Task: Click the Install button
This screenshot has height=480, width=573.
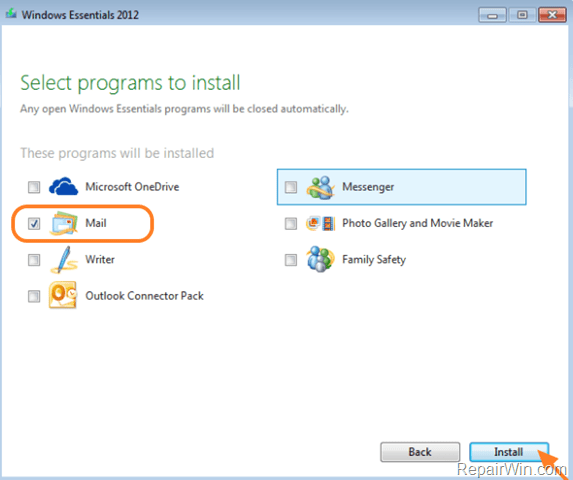Action: (x=509, y=452)
